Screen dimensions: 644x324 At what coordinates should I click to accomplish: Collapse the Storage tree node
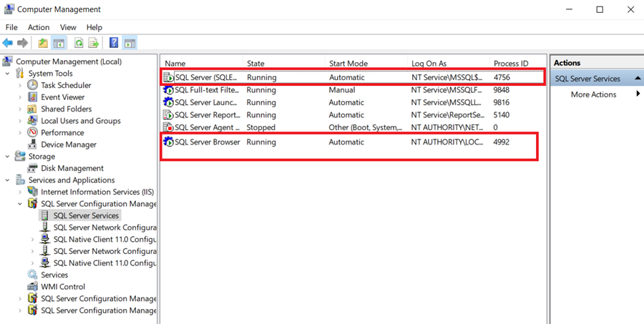coord(7,157)
